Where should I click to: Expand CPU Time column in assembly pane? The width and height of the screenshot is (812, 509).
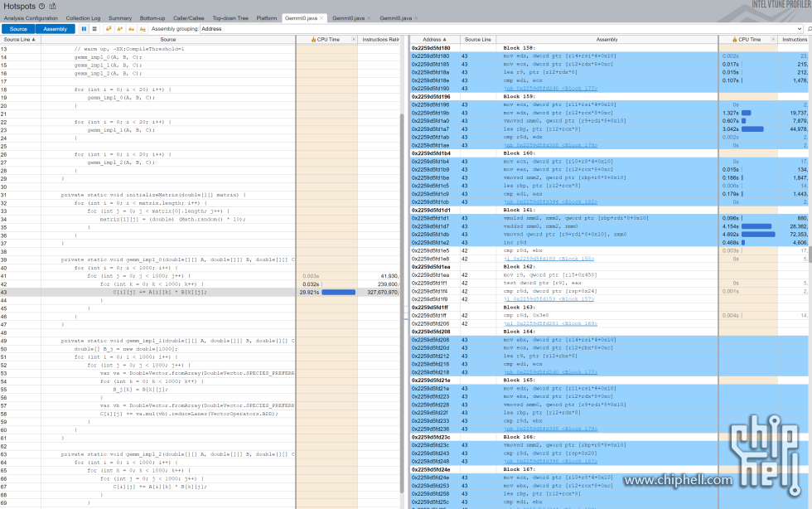click(x=773, y=40)
